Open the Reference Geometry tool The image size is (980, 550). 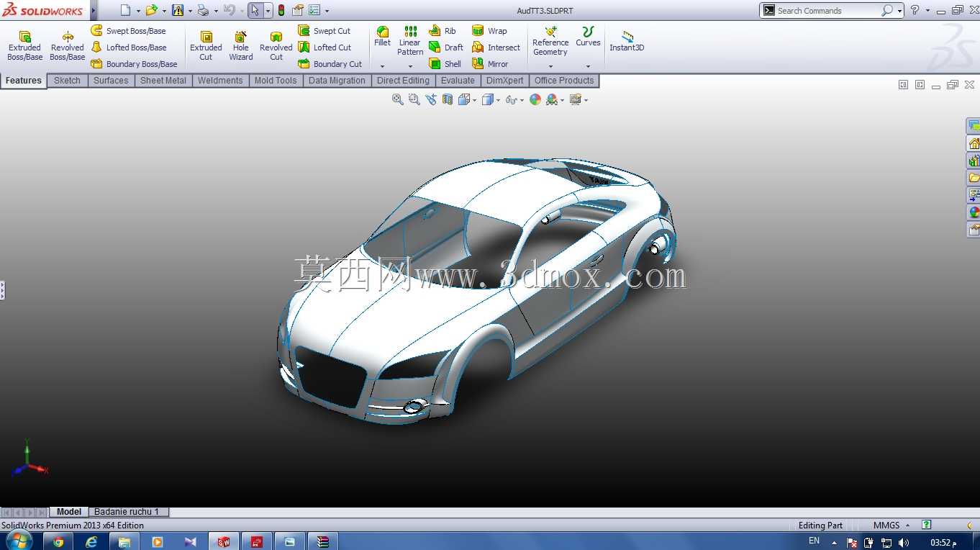pos(550,41)
